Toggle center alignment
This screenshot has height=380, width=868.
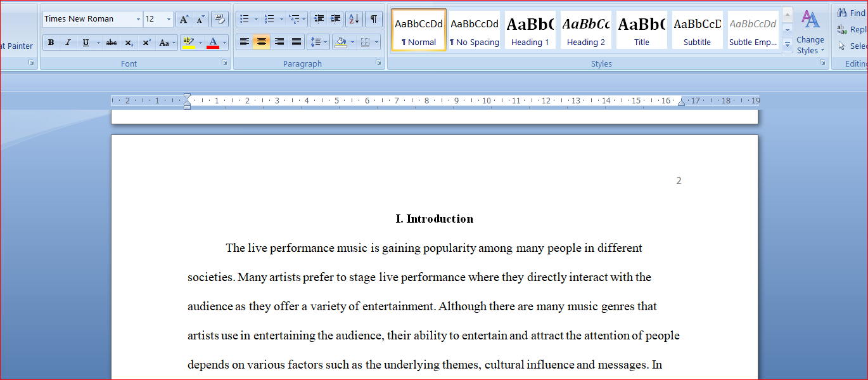click(262, 43)
